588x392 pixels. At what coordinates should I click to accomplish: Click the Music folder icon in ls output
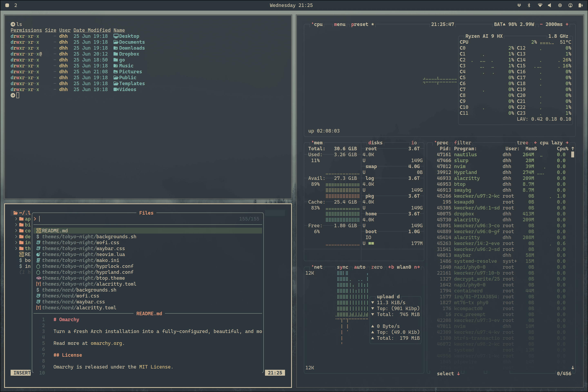(116, 66)
